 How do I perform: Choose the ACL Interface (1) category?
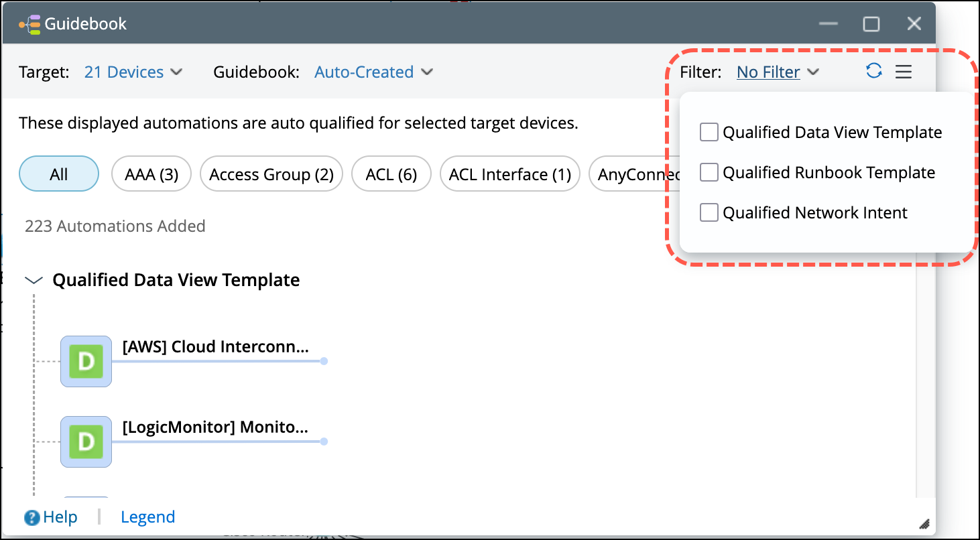[x=509, y=175]
